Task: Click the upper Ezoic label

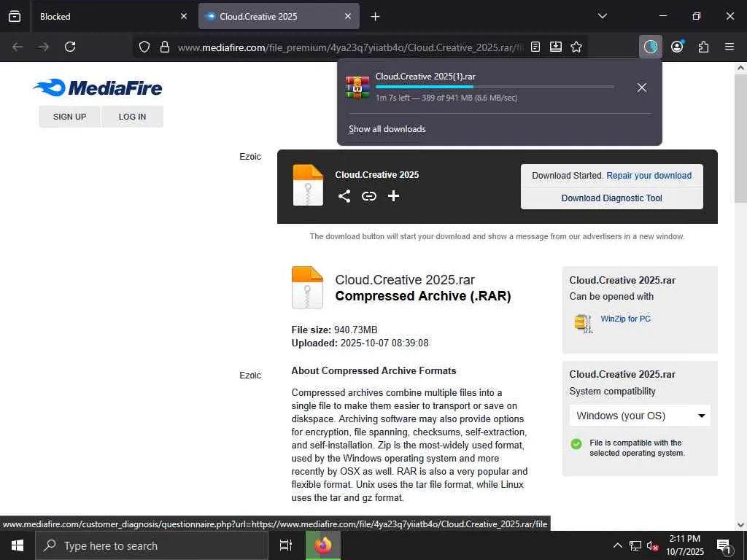Action: (x=250, y=157)
